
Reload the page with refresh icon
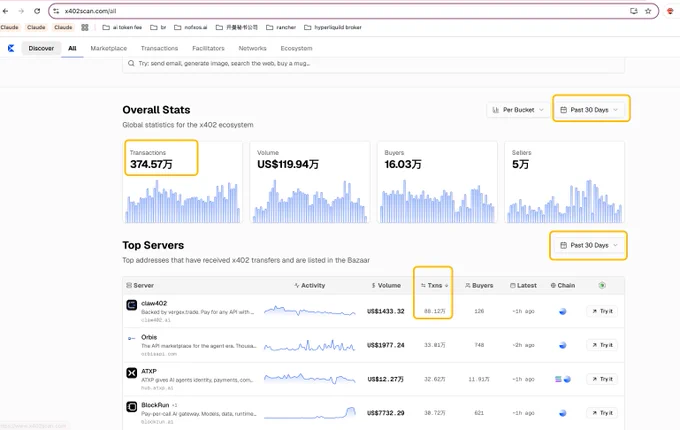pyautogui.click(x=37, y=11)
